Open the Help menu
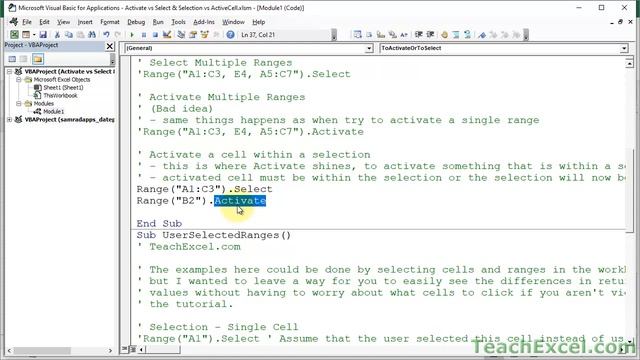640x360 pixels. 258,22
